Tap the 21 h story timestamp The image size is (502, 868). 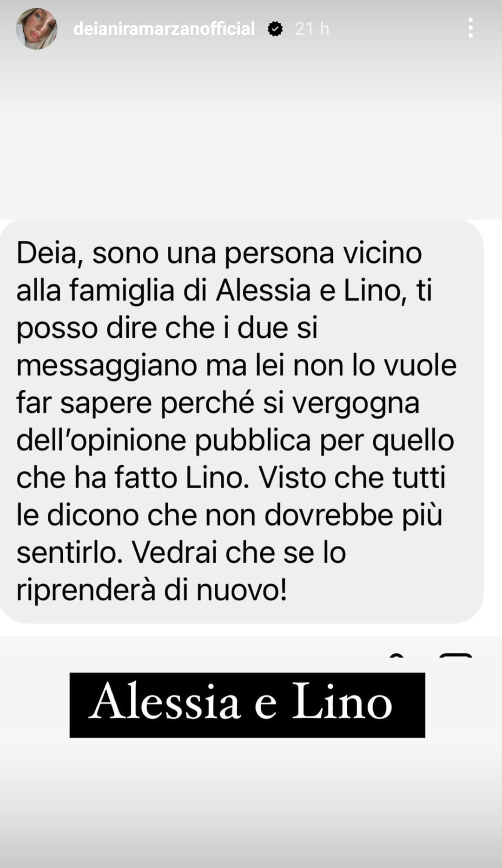[312, 29]
